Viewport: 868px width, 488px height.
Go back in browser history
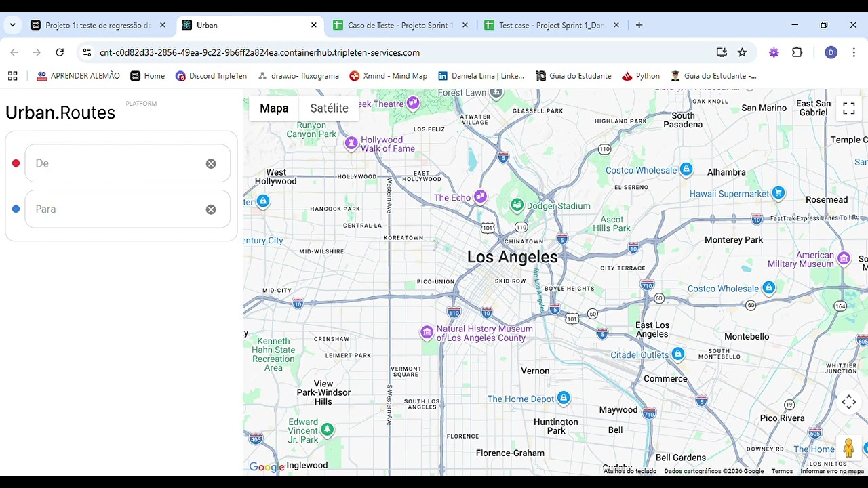tap(14, 52)
